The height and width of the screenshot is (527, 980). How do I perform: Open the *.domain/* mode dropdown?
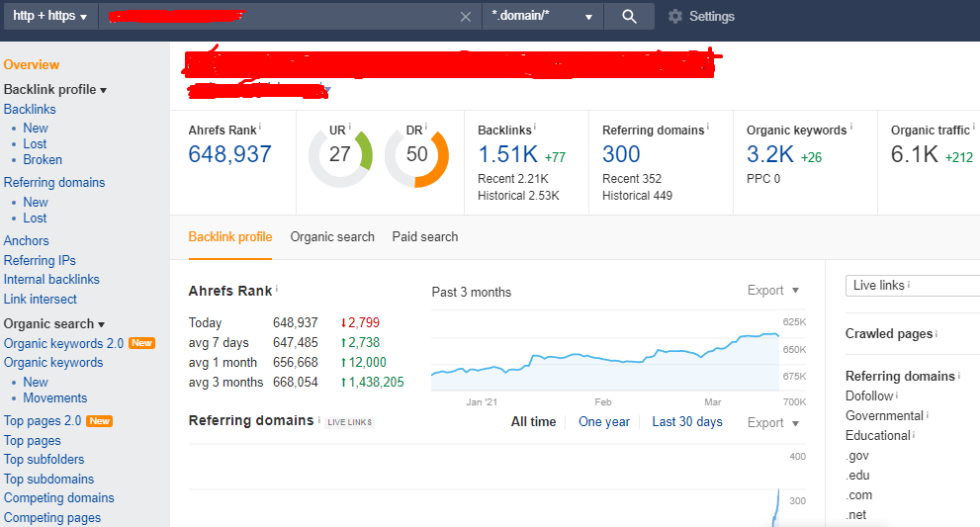click(x=542, y=16)
